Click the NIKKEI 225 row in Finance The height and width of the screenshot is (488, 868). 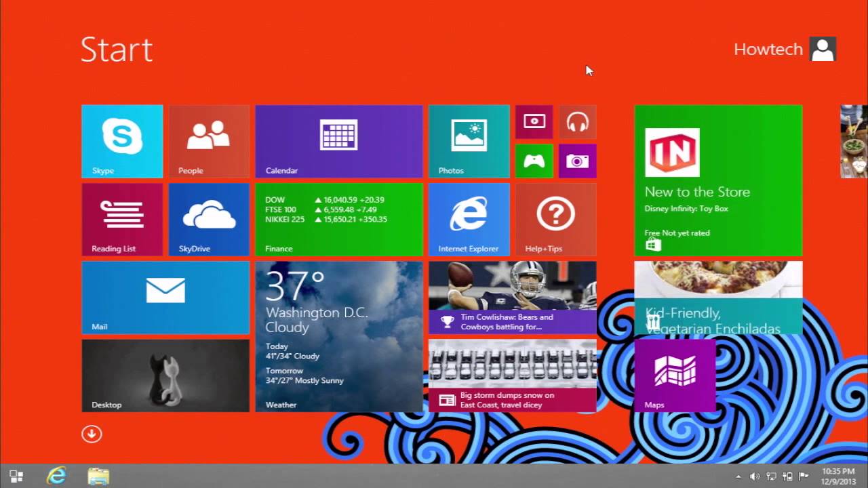click(326, 220)
